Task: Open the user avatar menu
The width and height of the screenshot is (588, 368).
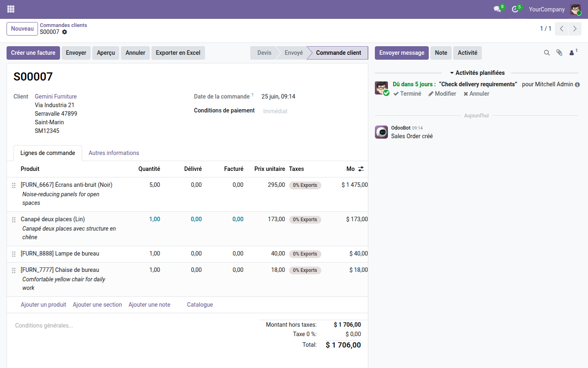Action: (576, 9)
